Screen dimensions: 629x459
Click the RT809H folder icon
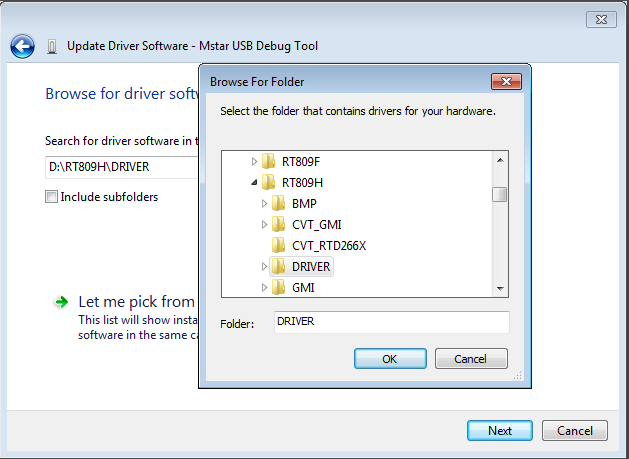coord(268,182)
